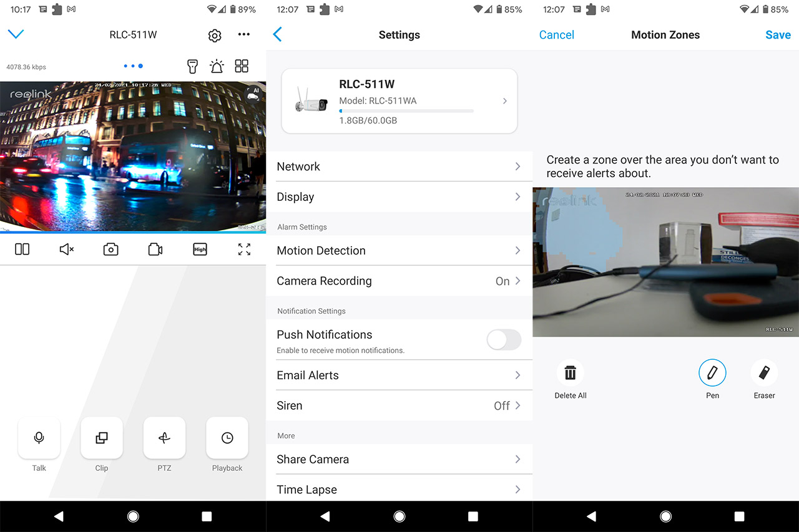
Task: Unmute the live view speaker
Action: [66, 249]
